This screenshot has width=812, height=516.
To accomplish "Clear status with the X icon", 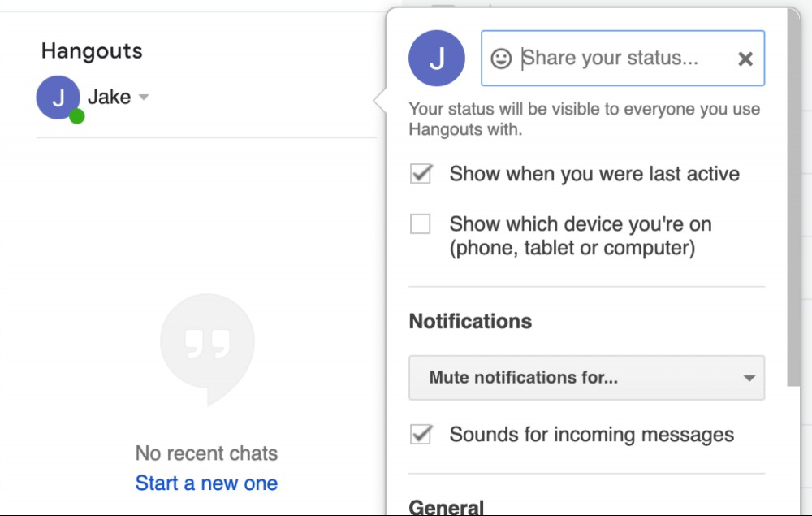I will [745, 59].
